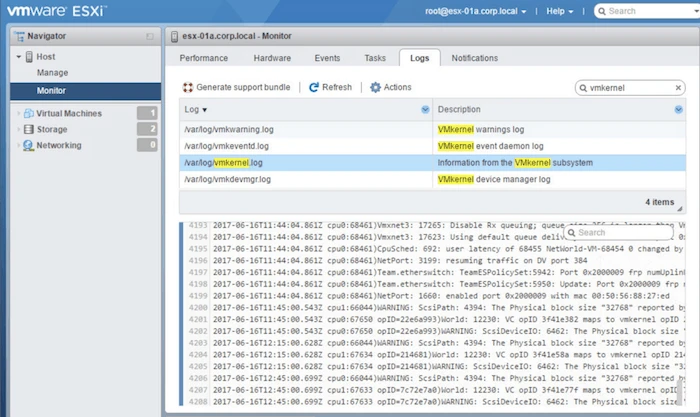The height and width of the screenshot is (417, 700).
Task: Click the vmware ESXi logo
Action: point(56,11)
